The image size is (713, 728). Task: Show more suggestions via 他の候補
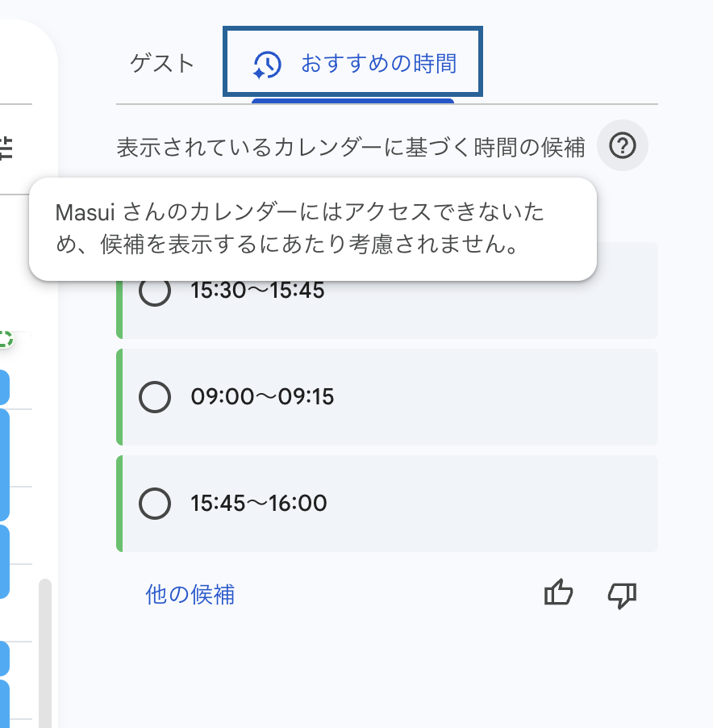[x=190, y=595]
